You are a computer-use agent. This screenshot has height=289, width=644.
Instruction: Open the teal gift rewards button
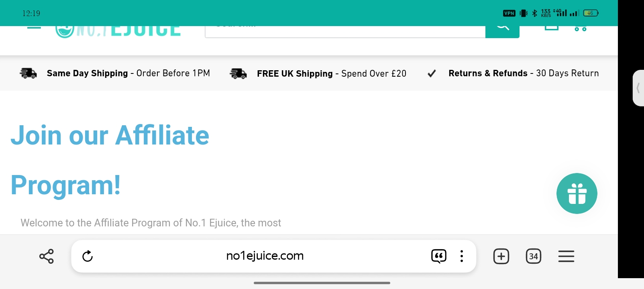click(x=577, y=193)
